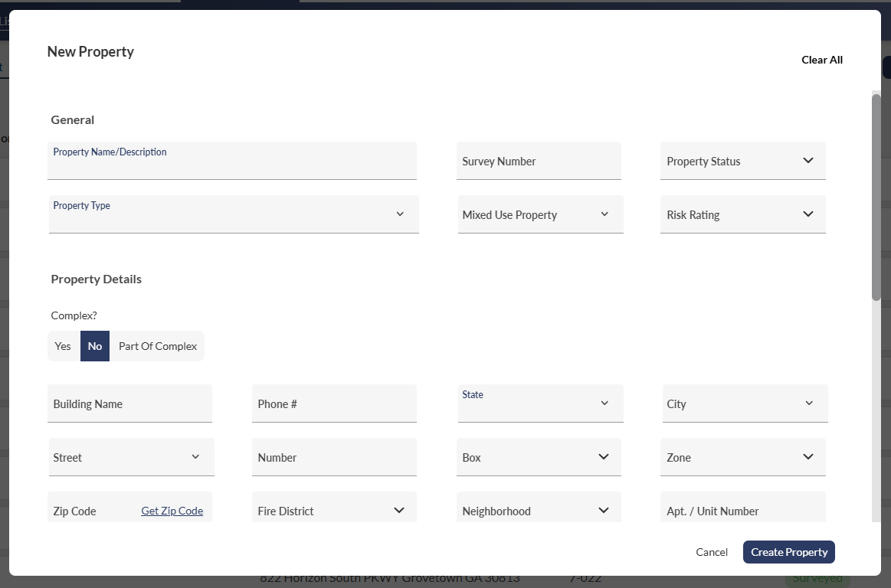Cancel the New Property dialog
The width and height of the screenshot is (891, 588).
tap(712, 552)
